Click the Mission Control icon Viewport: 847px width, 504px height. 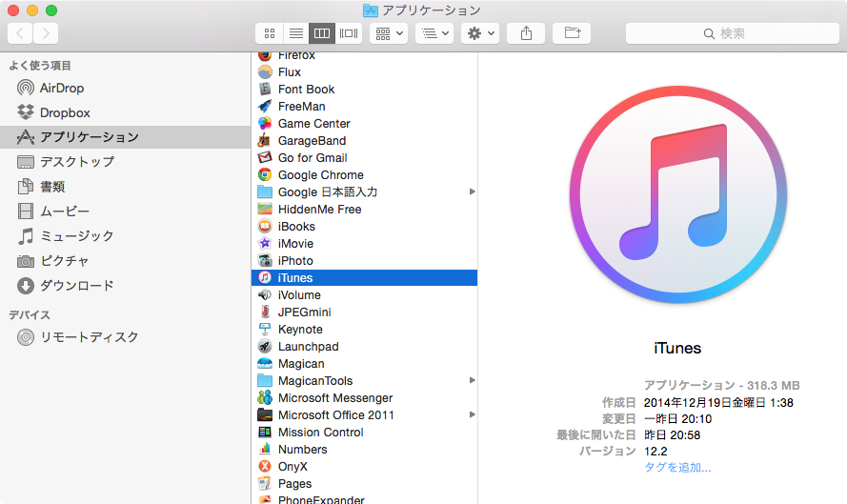265,433
